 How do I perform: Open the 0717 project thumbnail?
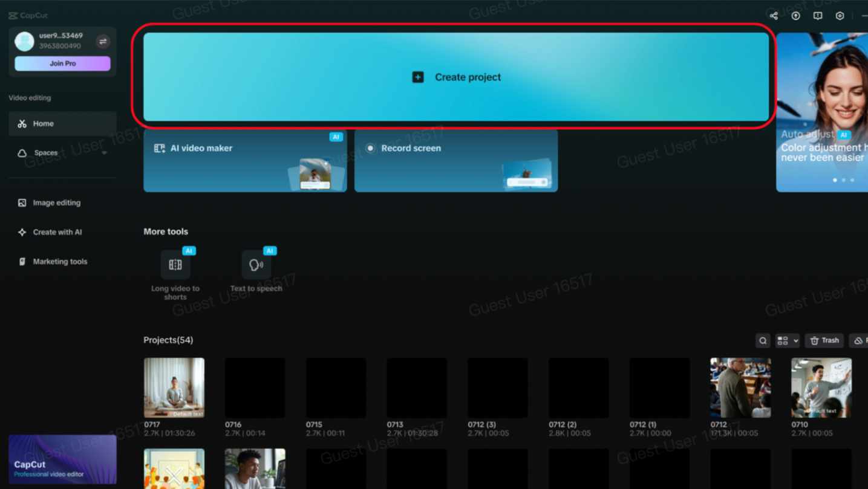click(x=174, y=387)
